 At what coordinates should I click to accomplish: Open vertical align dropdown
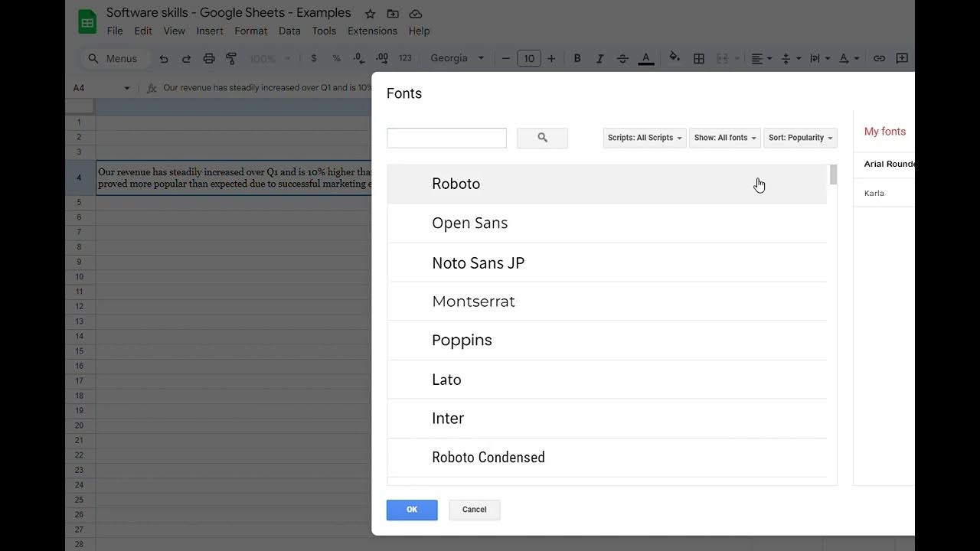click(x=790, y=58)
